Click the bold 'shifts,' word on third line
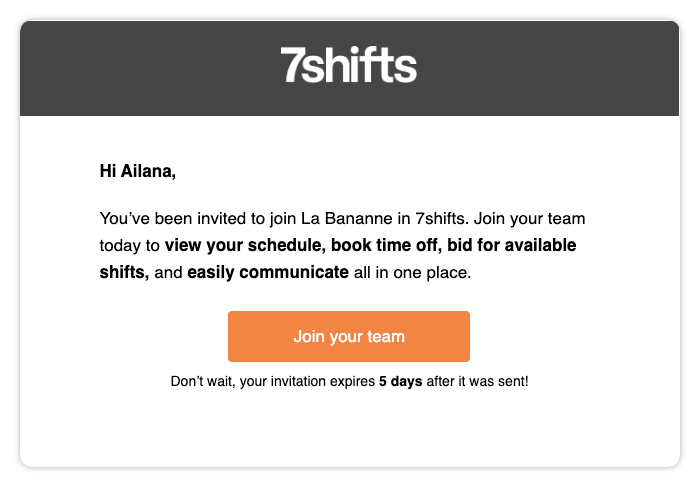 tap(124, 271)
